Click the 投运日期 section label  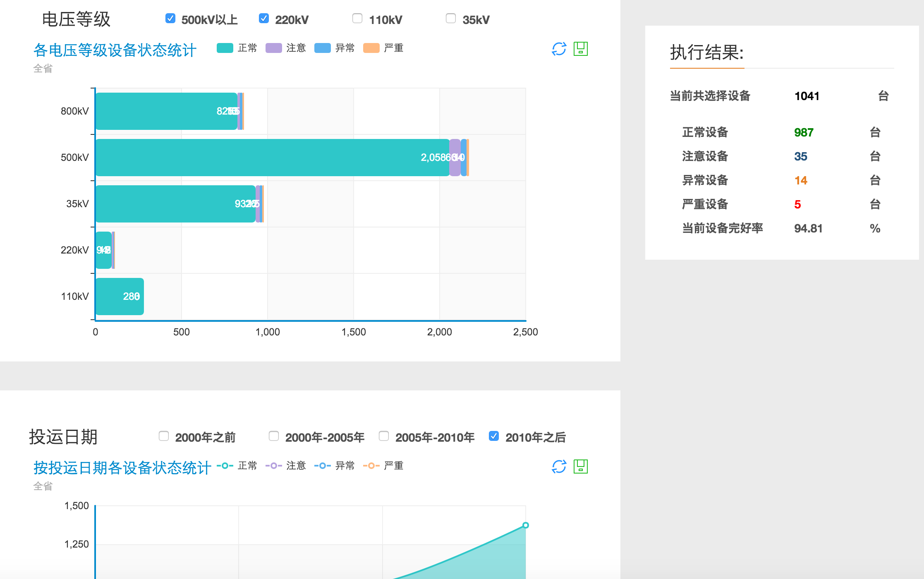pos(63,437)
